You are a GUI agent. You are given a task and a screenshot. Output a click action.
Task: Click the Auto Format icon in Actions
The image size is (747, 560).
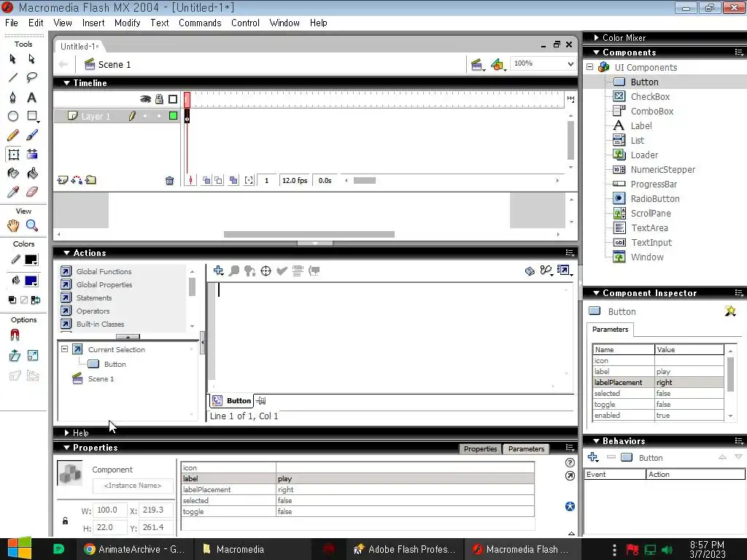pyautogui.click(x=298, y=271)
